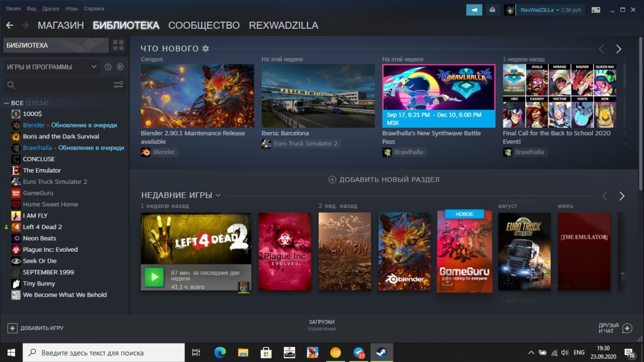644x362 pixels.
Task: Open File Explorer from the taskbar
Action: pyautogui.click(x=243, y=352)
